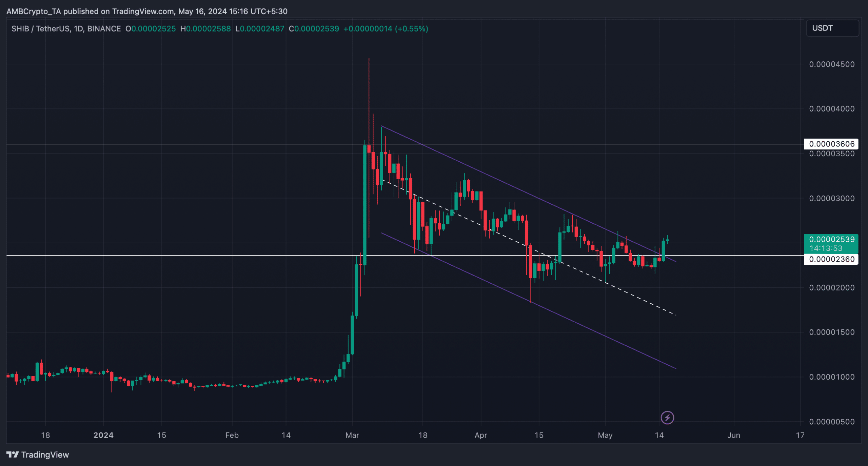Image resolution: width=868 pixels, height=466 pixels.
Task: Click the close value C0.00002539
Action: pos(314,29)
